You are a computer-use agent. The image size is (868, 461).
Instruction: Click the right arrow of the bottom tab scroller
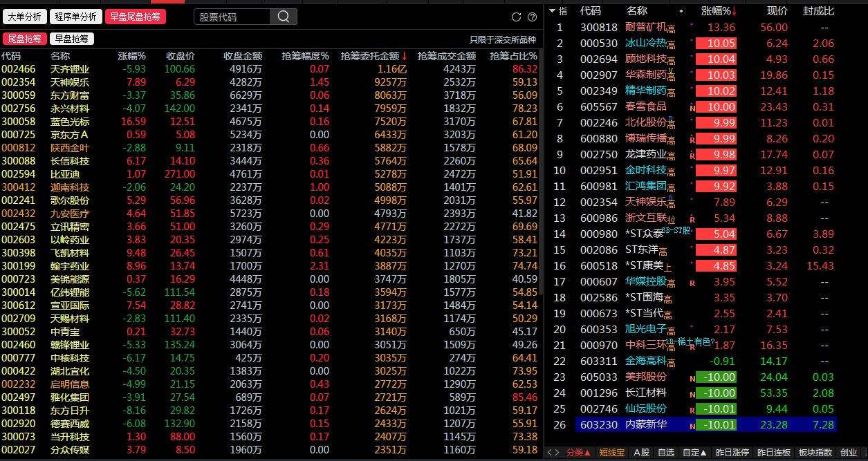(x=557, y=453)
